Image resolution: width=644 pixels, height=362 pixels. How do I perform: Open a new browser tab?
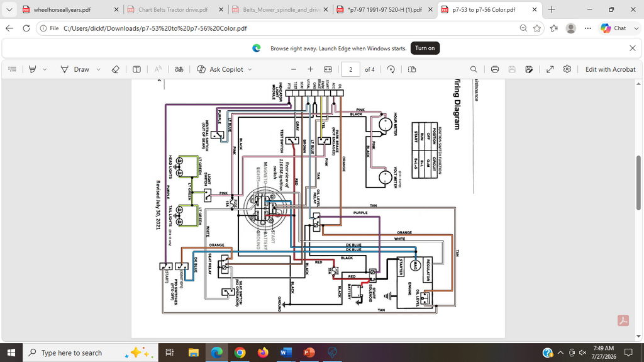[552, 9]
